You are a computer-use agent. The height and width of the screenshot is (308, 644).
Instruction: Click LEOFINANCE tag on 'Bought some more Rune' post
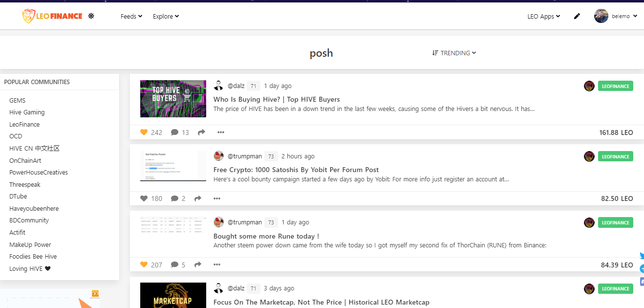click(x=616, y=222)
